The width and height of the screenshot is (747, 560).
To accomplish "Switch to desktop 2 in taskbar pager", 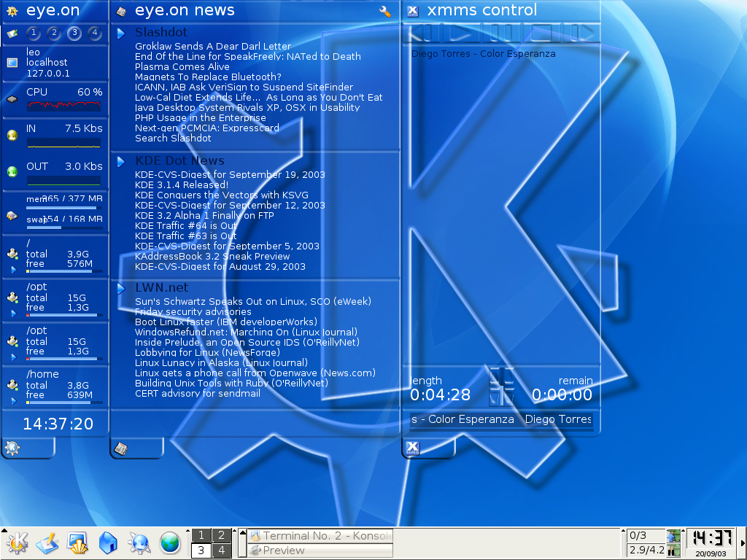I will 222,535.
